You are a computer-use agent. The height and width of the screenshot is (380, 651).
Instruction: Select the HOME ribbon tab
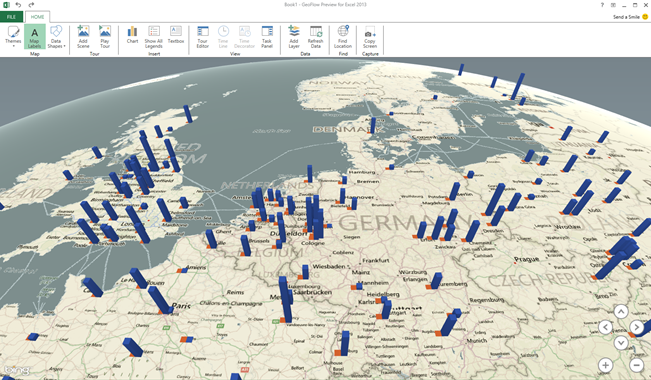37,17
